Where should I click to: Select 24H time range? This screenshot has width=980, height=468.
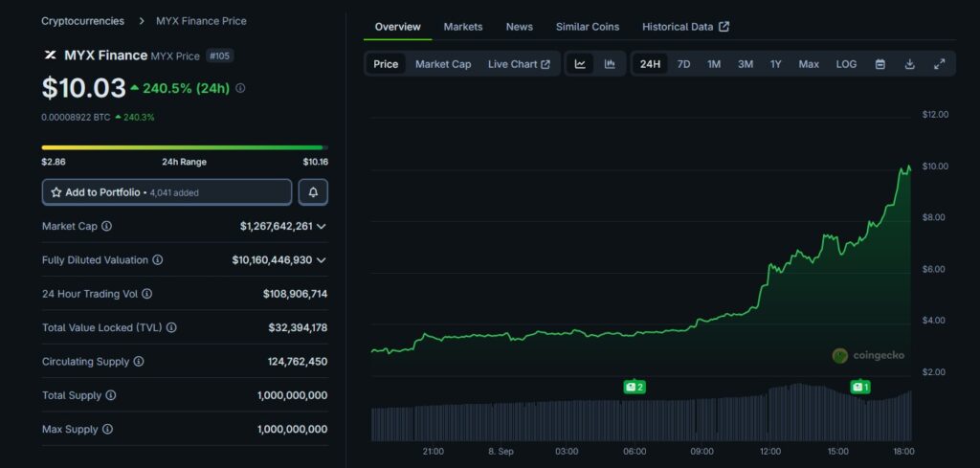click(650, 64)
